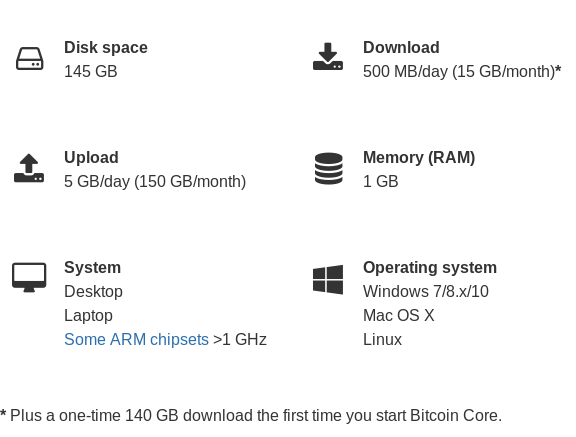Click the Upload arrow tray icon
The height and width of the screenshot is (437, 576).
pos(29,168)
